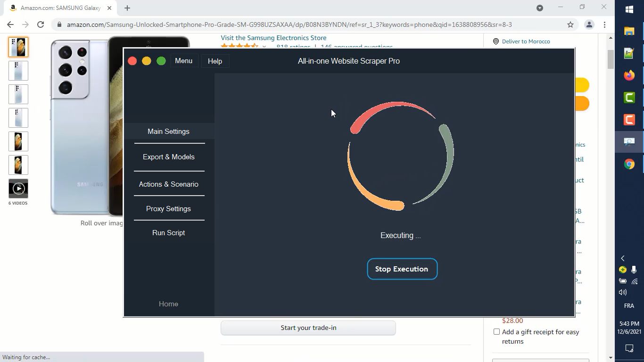Viewport: 644px width, 362px height.
Task: Open File Explorer from the taskbar
Action: 629,32
